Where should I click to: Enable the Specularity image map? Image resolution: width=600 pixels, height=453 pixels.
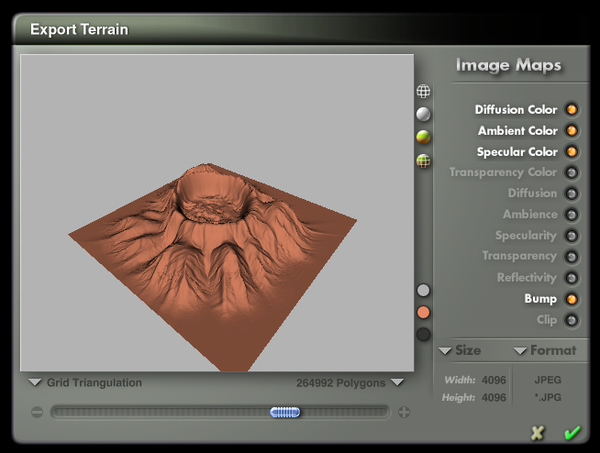pos(572,236)
